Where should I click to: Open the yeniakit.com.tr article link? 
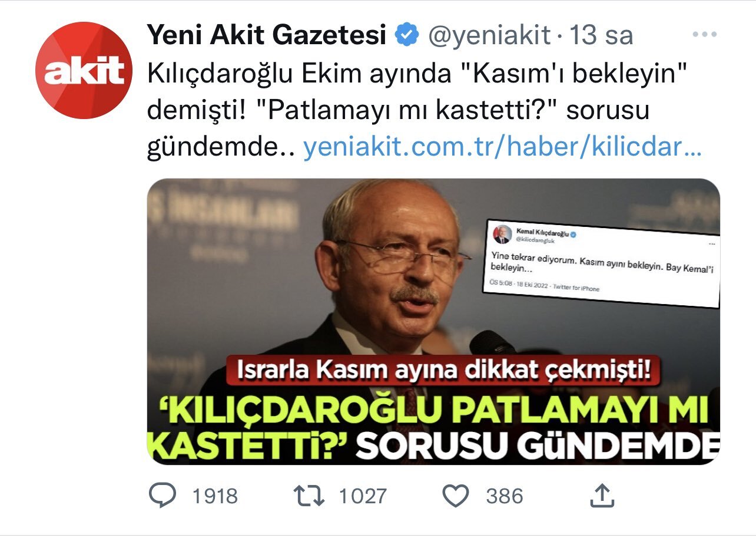tap(502, 148)
